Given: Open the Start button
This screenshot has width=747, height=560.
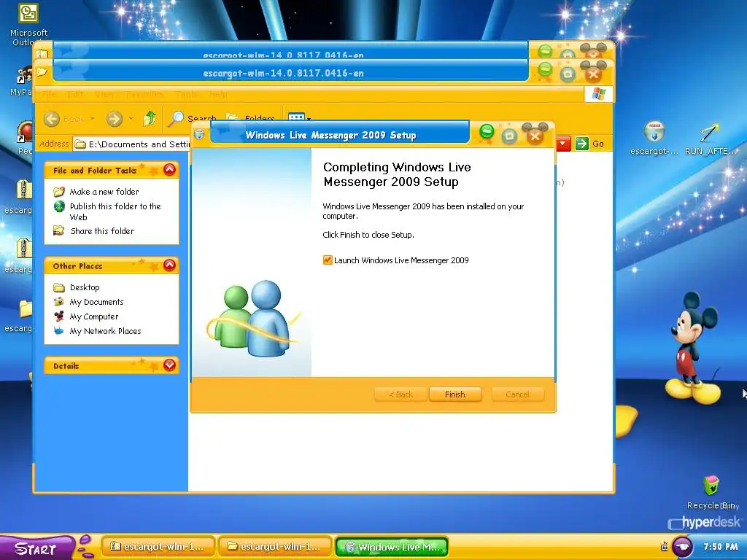Looking at the screenshot, I should click(x=36, y=548).
